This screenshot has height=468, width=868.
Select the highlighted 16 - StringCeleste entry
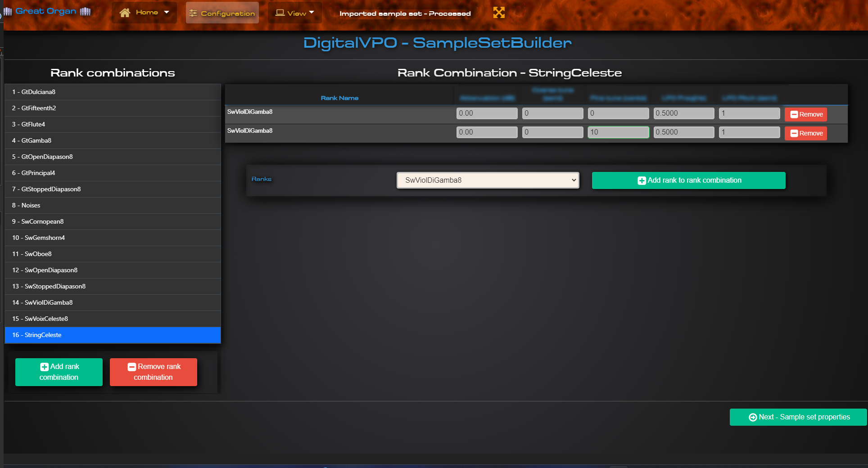[x=113, y=335]
